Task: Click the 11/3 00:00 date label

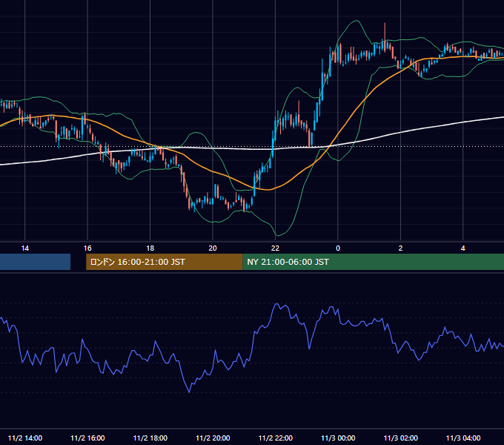Action: 338,438
